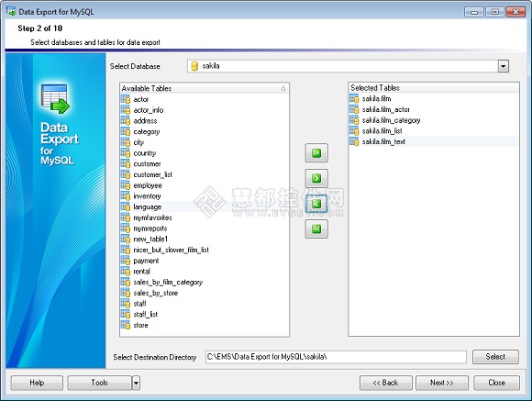Sort by the Available Tables column header

(x=205, y=88)
